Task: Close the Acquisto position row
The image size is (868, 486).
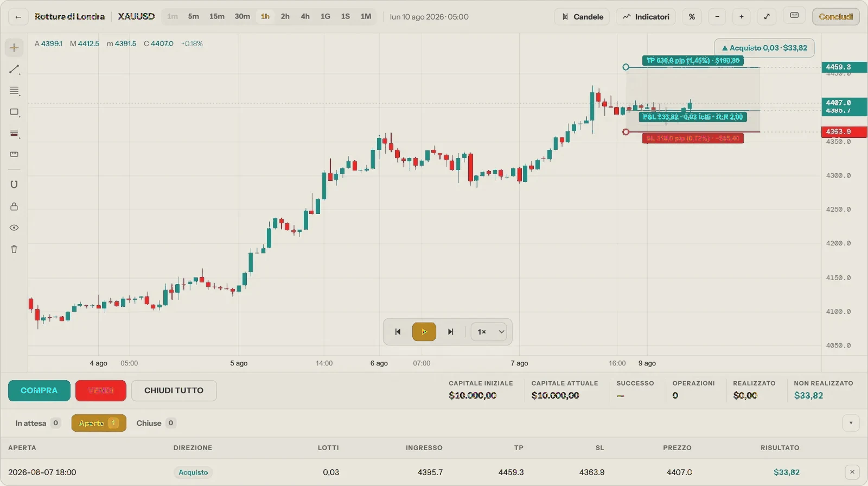Action: tap(852, 472)
